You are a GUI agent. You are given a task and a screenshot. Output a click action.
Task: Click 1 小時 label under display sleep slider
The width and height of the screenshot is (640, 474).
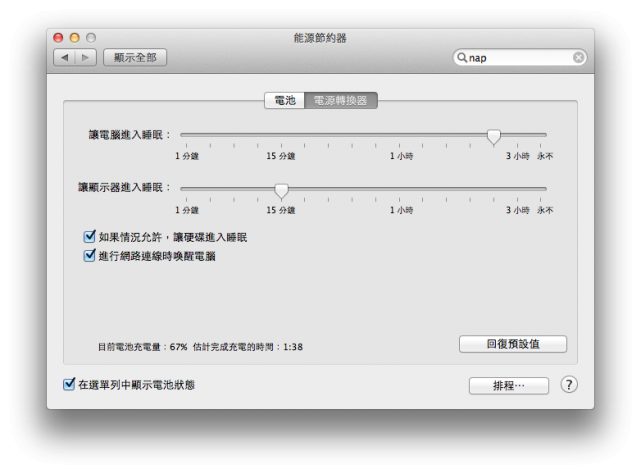tap(402, 210)
